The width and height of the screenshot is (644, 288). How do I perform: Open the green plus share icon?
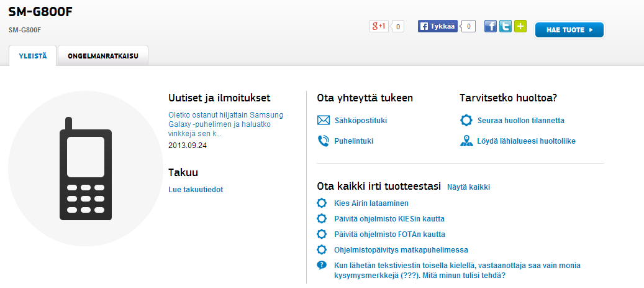[x=520, y=26]
